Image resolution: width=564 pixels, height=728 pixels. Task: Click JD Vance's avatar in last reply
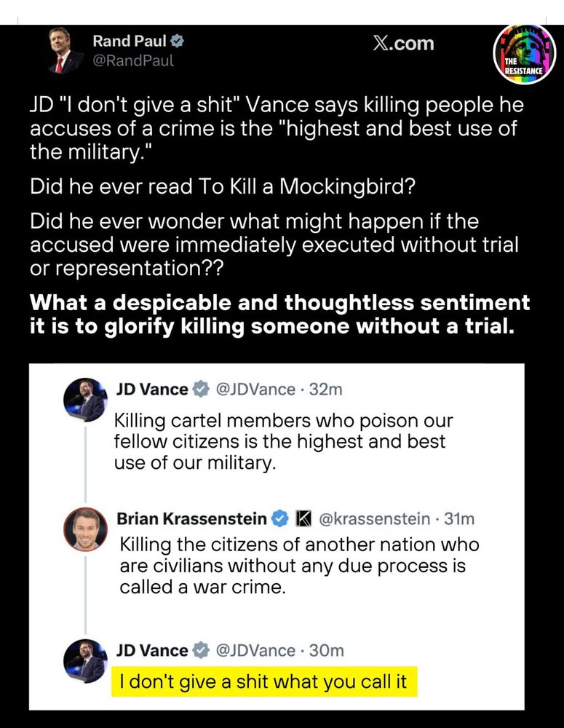click(x=85, y=661)
